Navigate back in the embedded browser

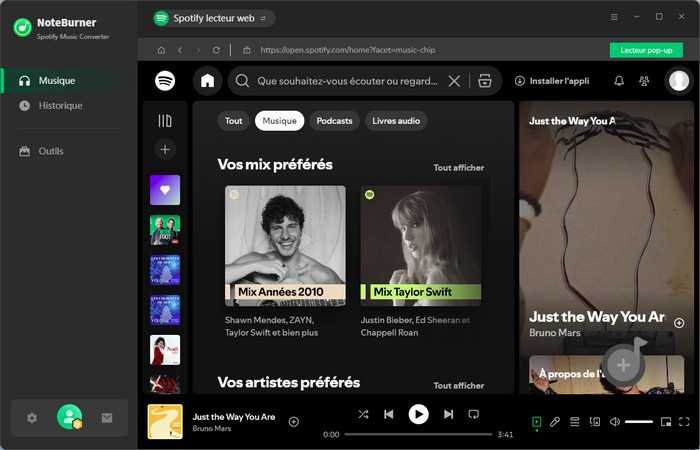(180, 50)
